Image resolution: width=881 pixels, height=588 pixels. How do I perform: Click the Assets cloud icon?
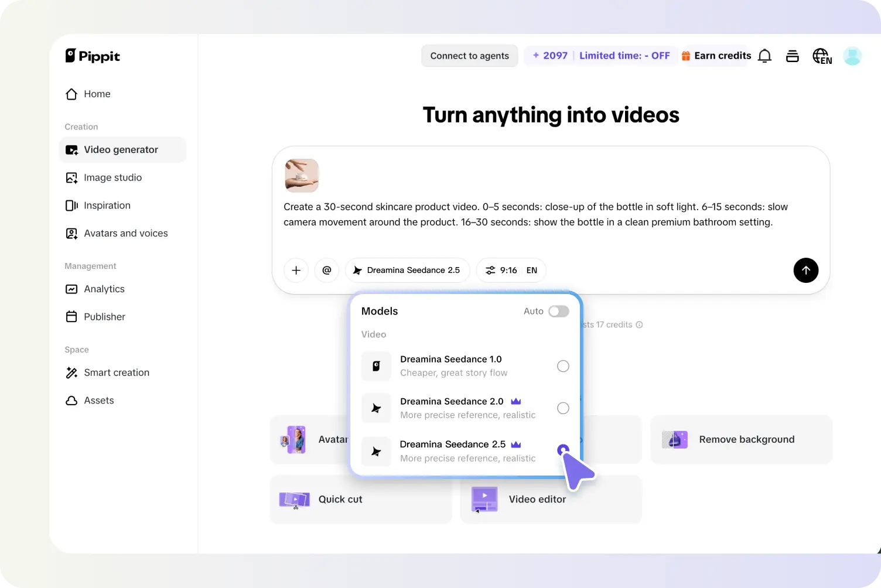point(71,401)
